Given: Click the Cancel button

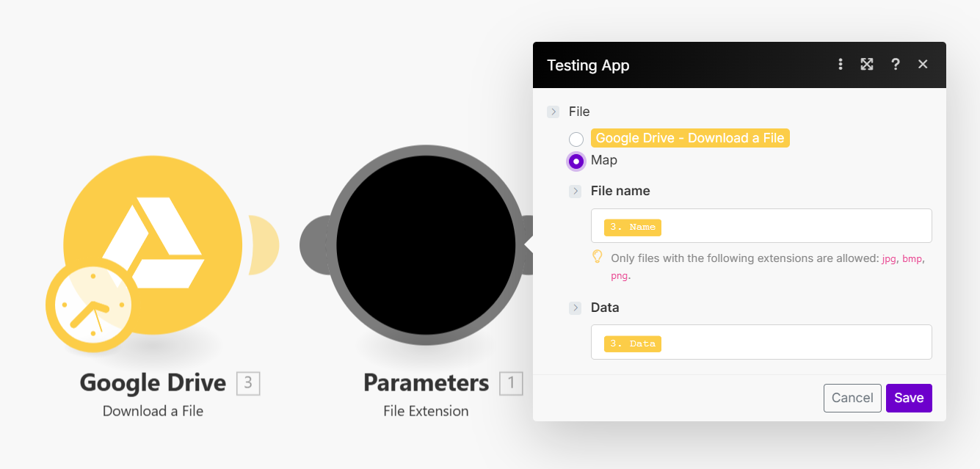Looking at the screenshot, I should click(852, 398).
